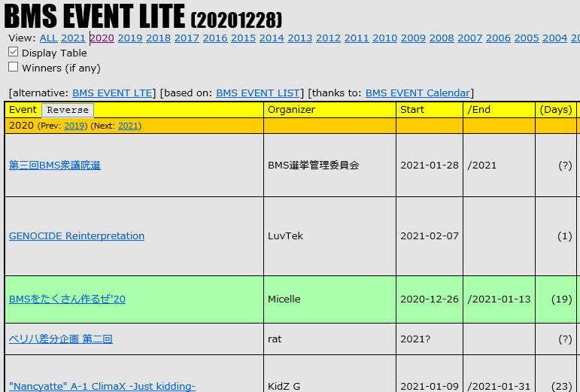Open the 2004 year view
This screenshot has width=580, height=392.
coord(555,38)
